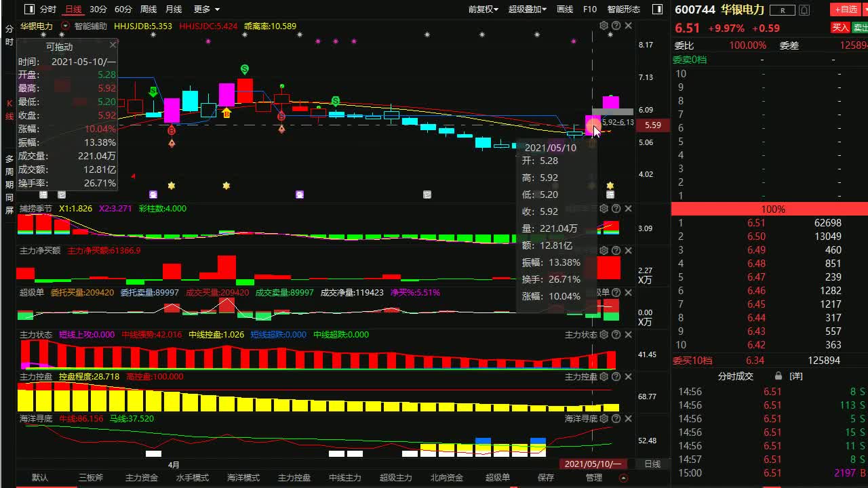Open help for main K-line chart
Screen dimensions: 868x488
click(616, 26)
